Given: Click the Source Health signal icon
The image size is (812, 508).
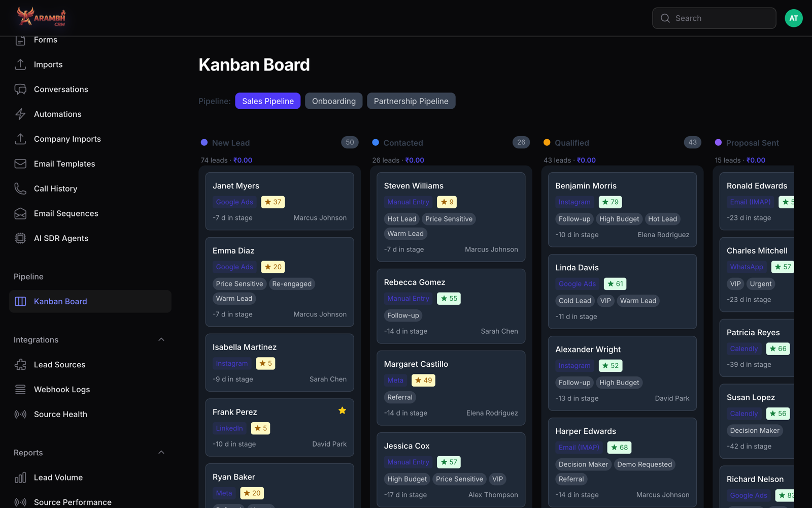Looking at the screenshot, I should 20,415.
